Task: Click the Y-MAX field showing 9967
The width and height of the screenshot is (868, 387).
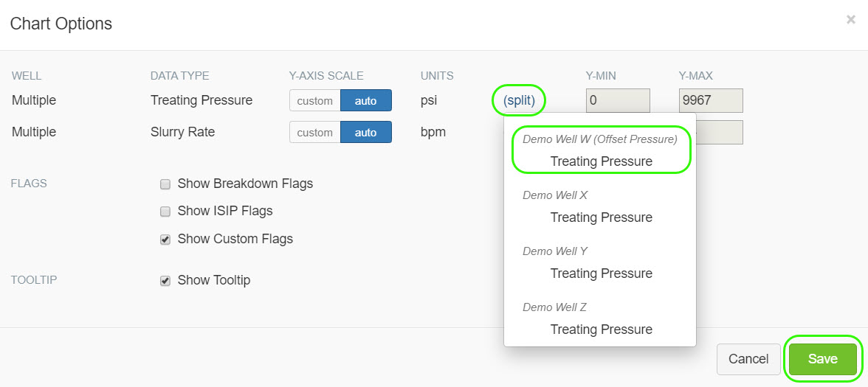Action: click(710, 101)
